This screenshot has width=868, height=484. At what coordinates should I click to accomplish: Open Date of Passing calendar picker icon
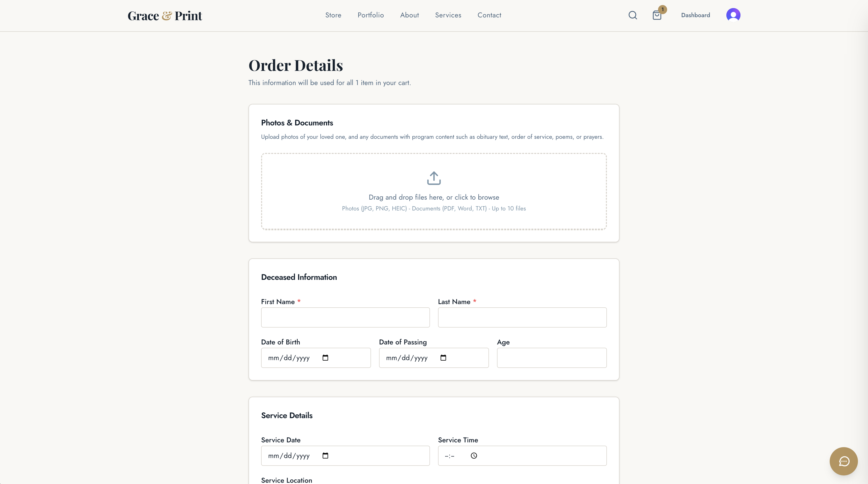coord(443,358)
